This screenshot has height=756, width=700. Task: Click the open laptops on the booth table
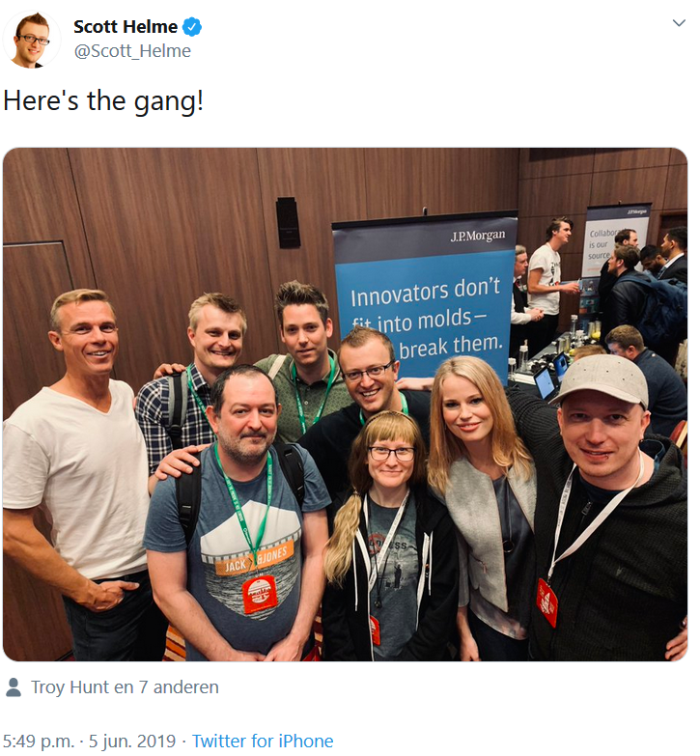pos(552,375)
